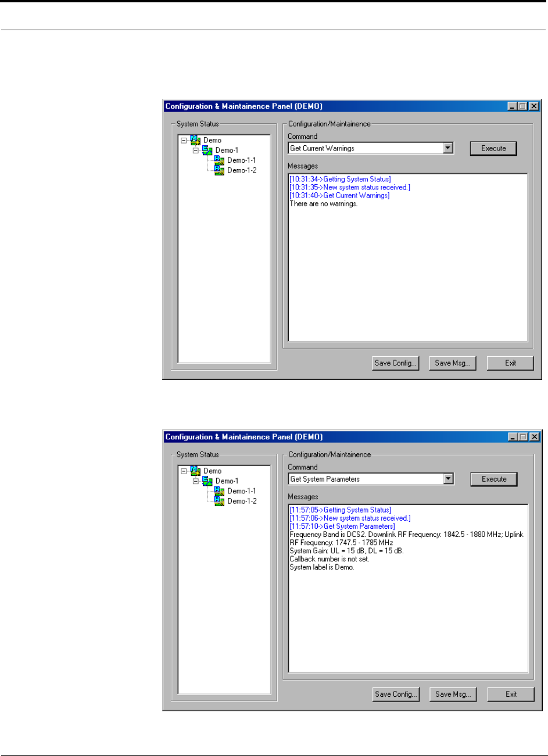The height and width of the screenshot is (756, 548).
Task: Select Demo-1 label in upper window tree
Action: (227, 150)
